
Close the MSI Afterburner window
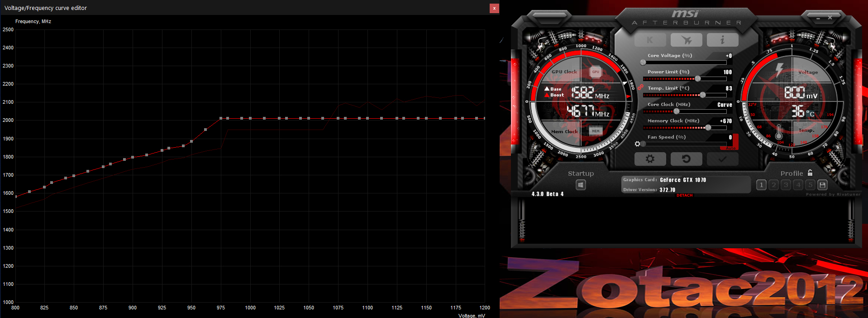pos(830,18)
